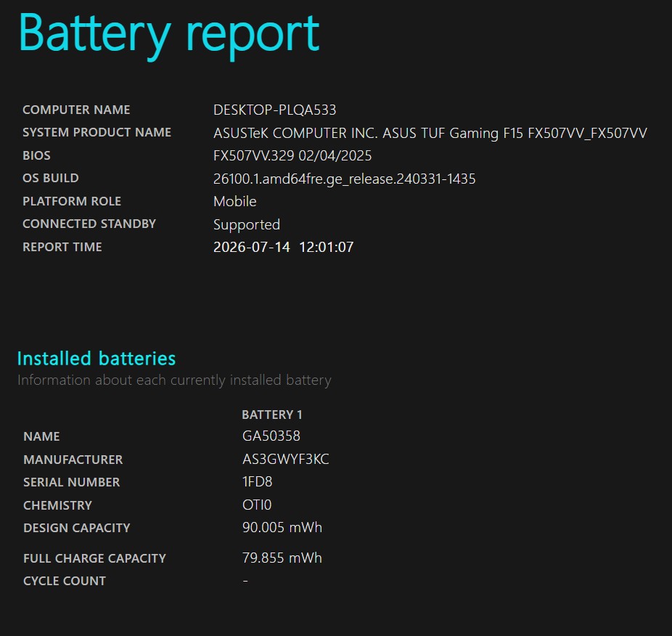The height and width of the screenshot is (636, 672).
Task: Click the COMPUTER NAME label
Action: tap(76, 110)
